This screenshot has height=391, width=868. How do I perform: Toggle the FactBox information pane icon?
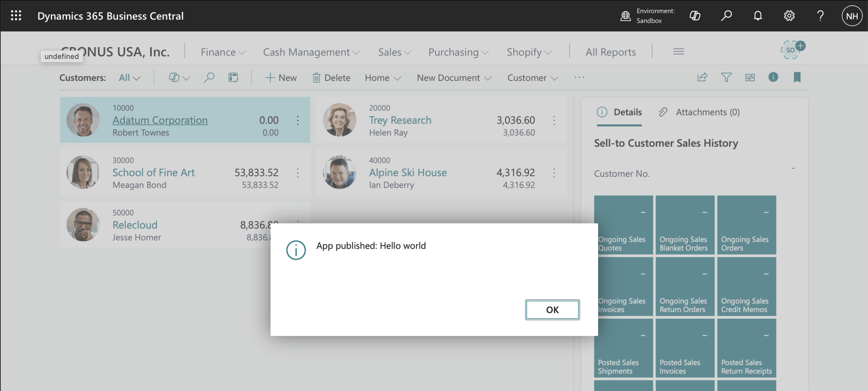point(773,77)
